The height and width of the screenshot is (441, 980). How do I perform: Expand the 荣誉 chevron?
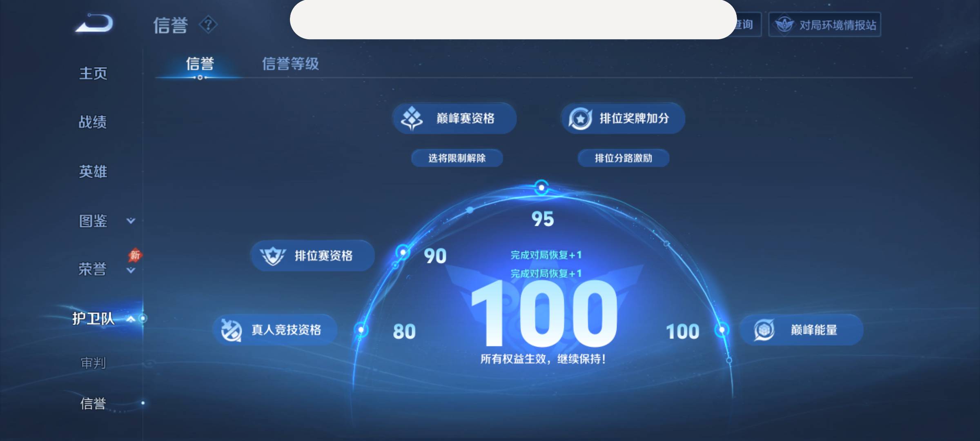(x=131, y=270)
